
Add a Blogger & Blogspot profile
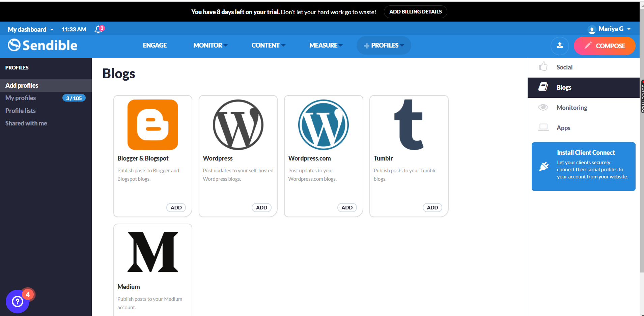(x=176, y=208)
